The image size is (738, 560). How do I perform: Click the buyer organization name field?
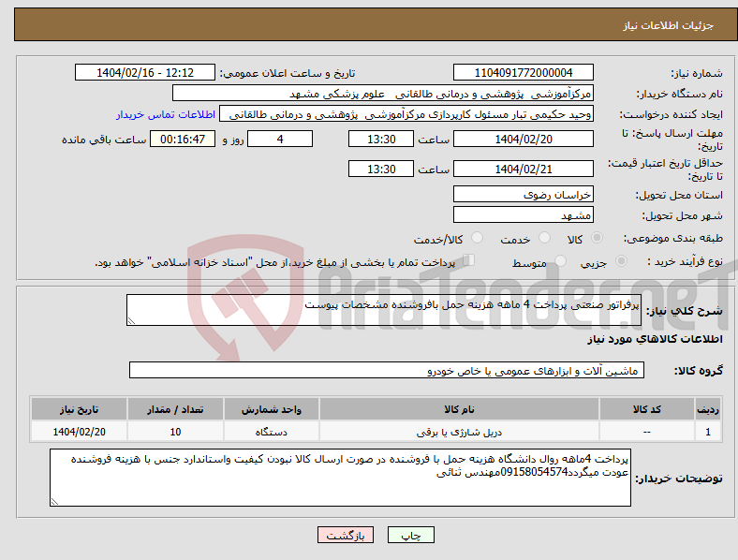click(x=383, y=93)
